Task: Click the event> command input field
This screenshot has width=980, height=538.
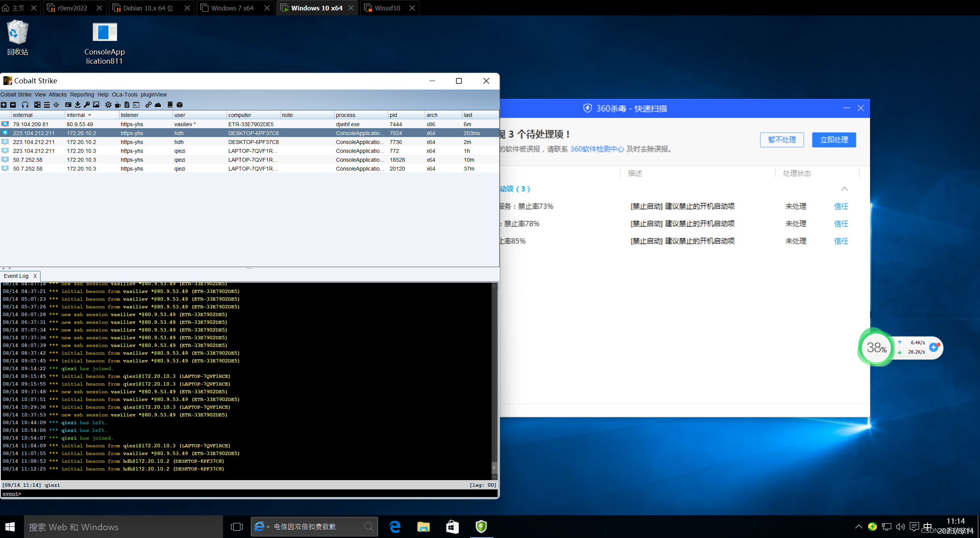Action: coord(259,494)
